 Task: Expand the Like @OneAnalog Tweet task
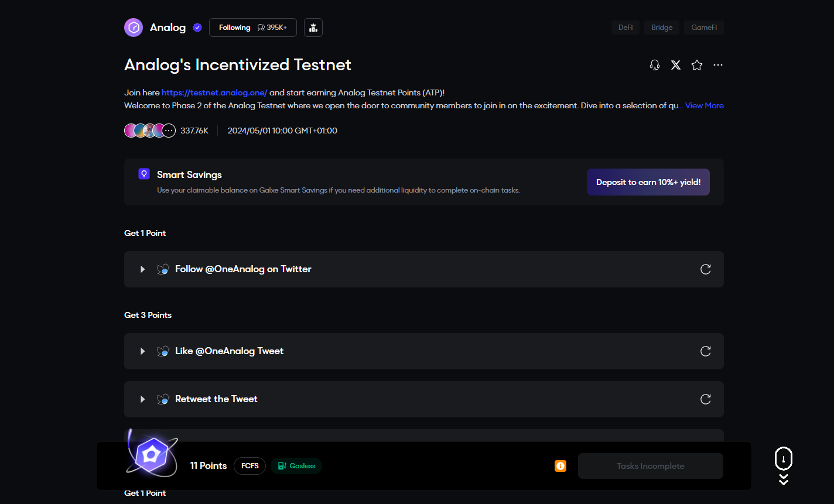point(142,351)
